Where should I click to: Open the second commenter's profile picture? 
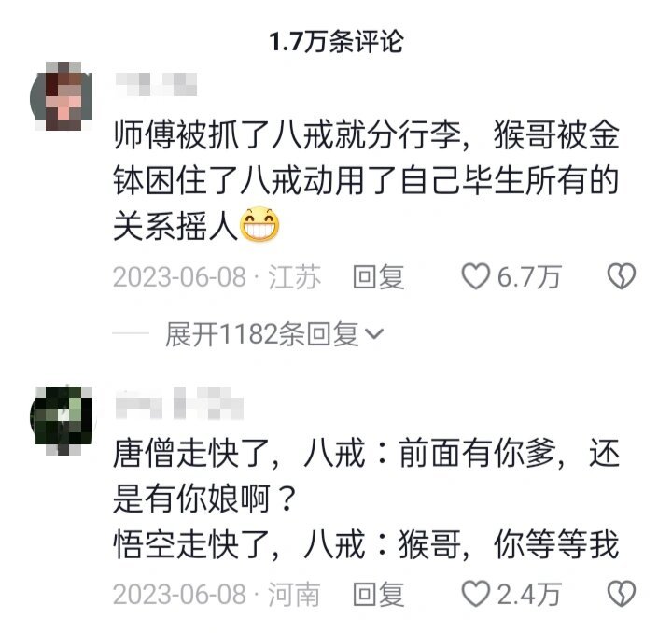tap(62, 420)
